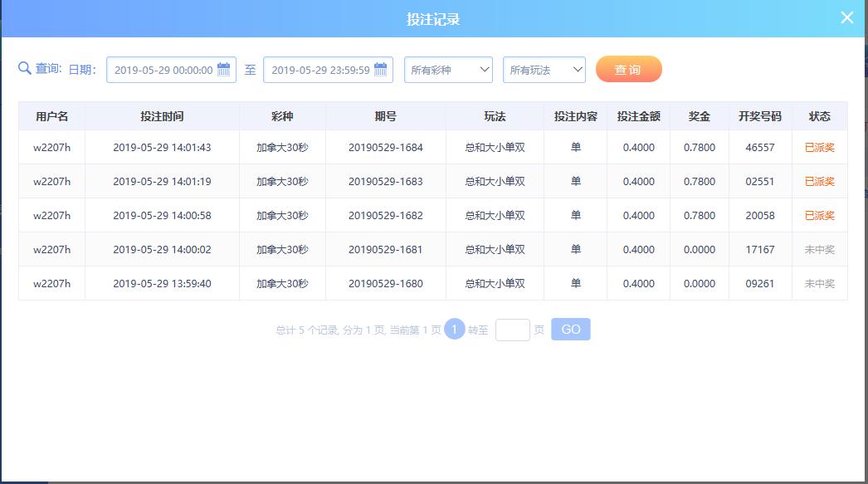Click 未中奖 status in row 20190529-1680
The height and width of the screenshot is (484, 868).
819,284
